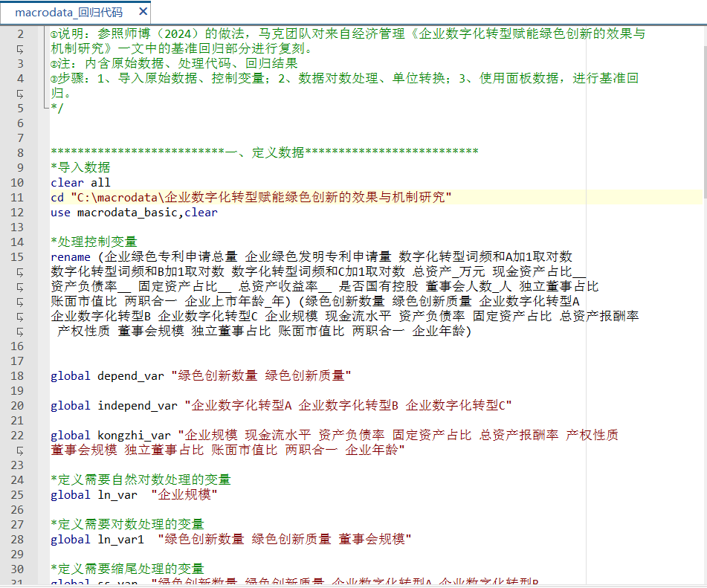Click the word-wrap arrow icon below line 2
Viewport: 707px width, 588px height.
pos(19,49)
